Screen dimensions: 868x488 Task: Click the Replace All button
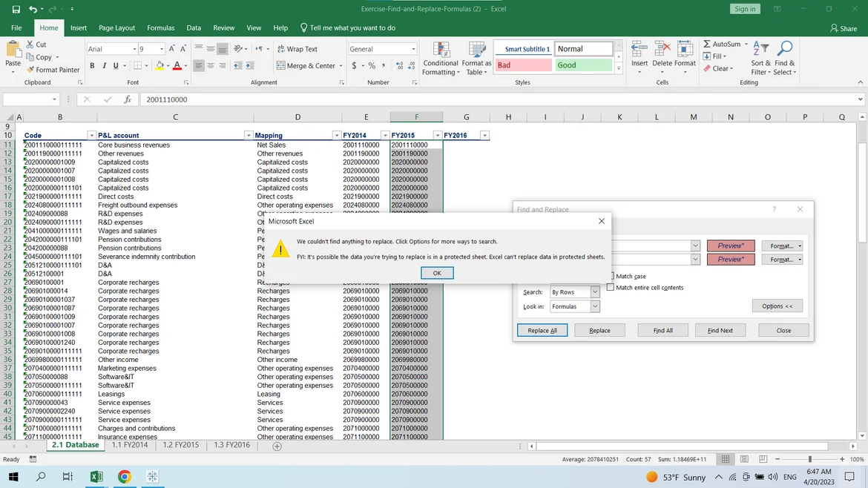point(542,330)
